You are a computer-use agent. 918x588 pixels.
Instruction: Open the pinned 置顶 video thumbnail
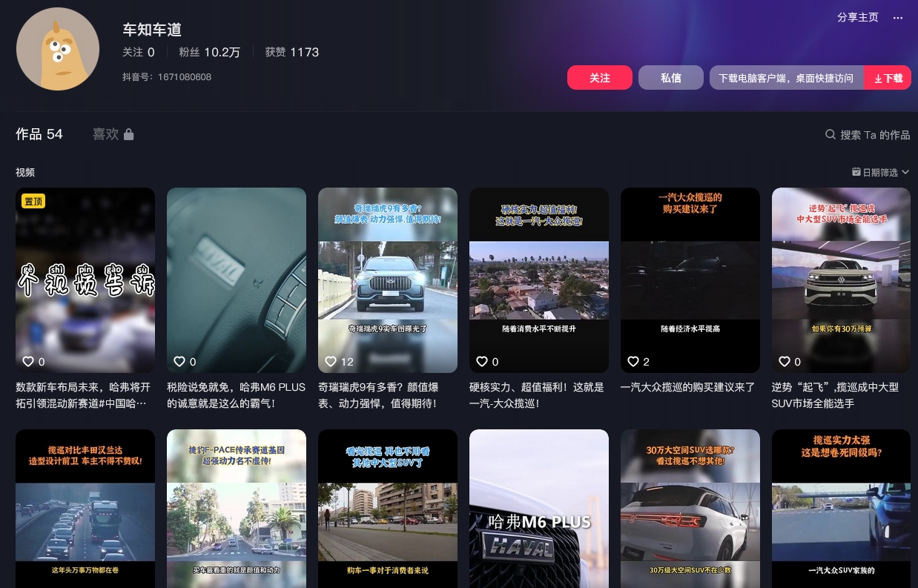click(85, 280)
